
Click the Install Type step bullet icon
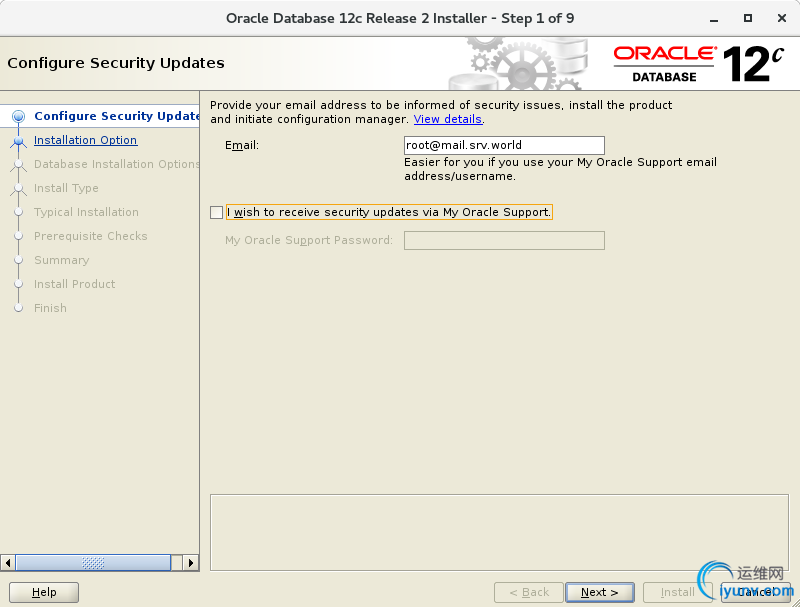tap(18, 188)
